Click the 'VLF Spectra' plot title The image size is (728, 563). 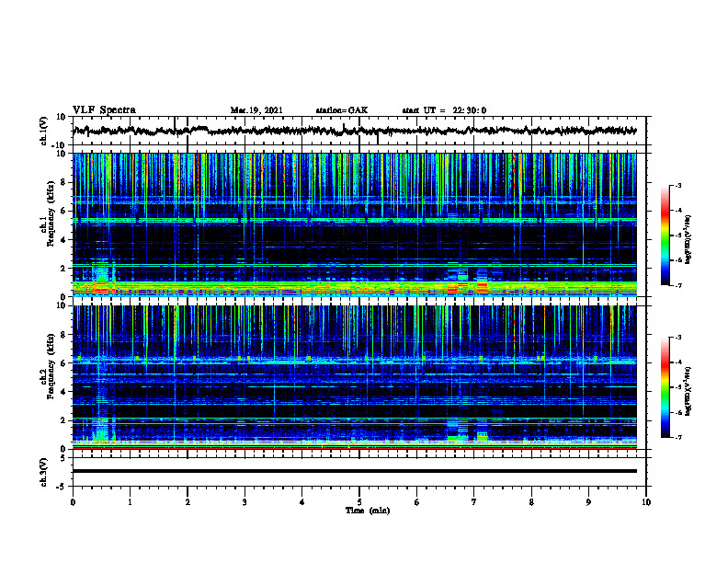pos(104,110)
